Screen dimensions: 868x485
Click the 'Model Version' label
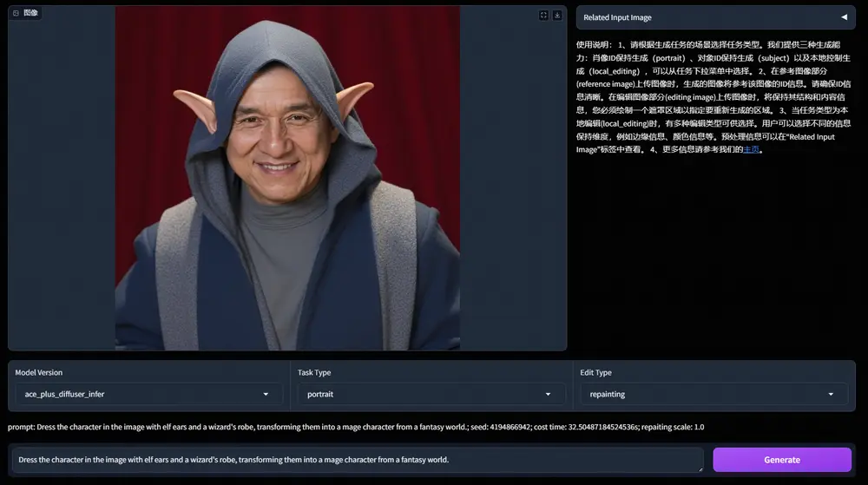[39, 373]
